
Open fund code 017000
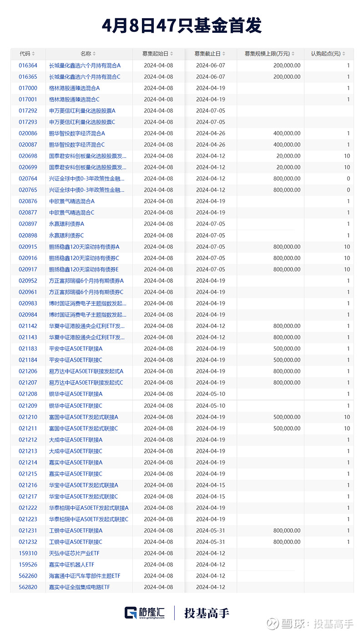pos(28,88)
